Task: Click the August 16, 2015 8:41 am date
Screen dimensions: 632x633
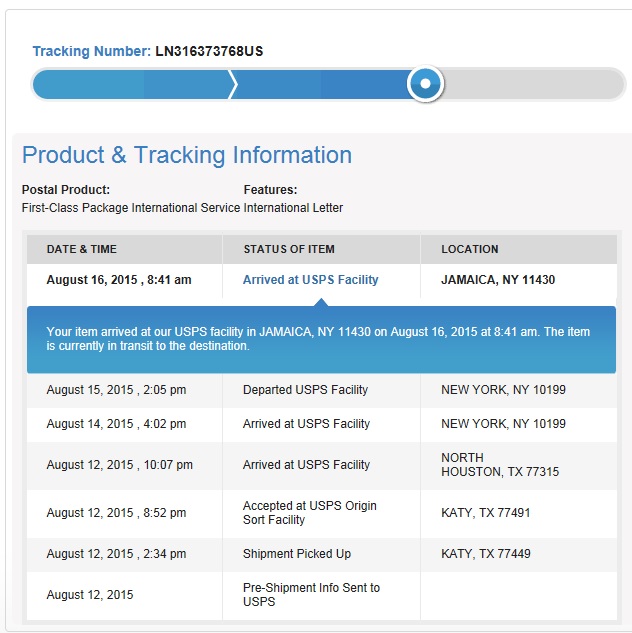Action: (x=119, y=280)
